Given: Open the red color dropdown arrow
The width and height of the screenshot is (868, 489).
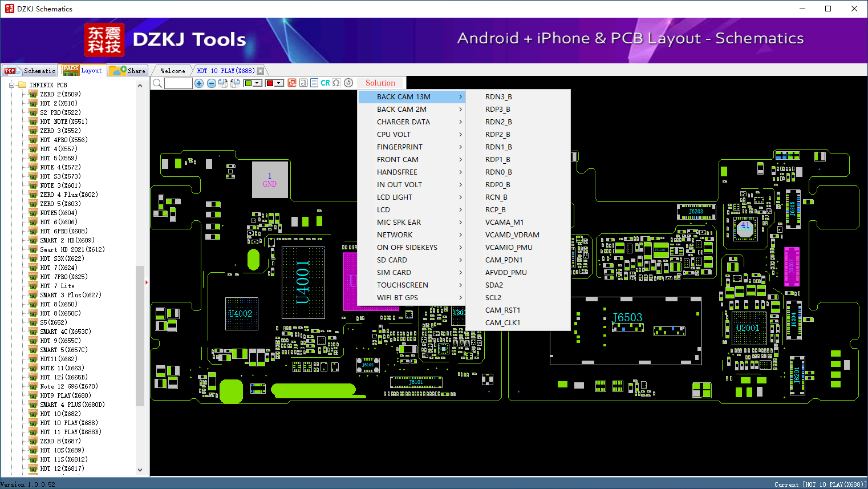Looking at the screenshot, I should click(x=279, y=83).
